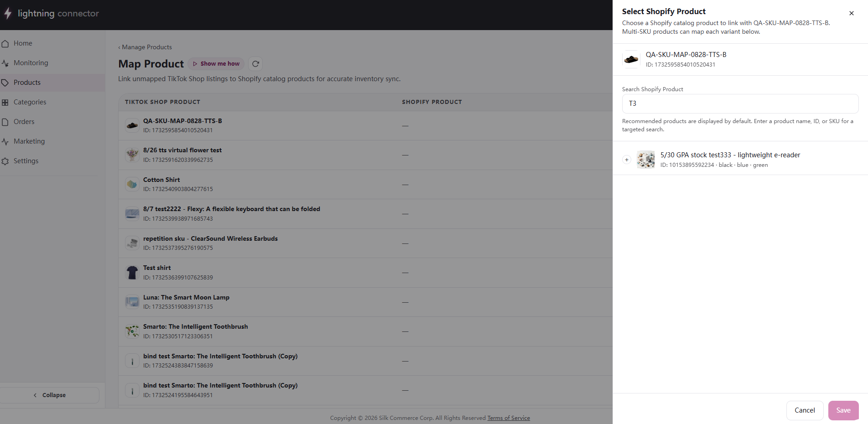The width and height of the screenshot is (868, 424).
Task: Cancel the Shopify product selection
Action: [x=805, y=410]
